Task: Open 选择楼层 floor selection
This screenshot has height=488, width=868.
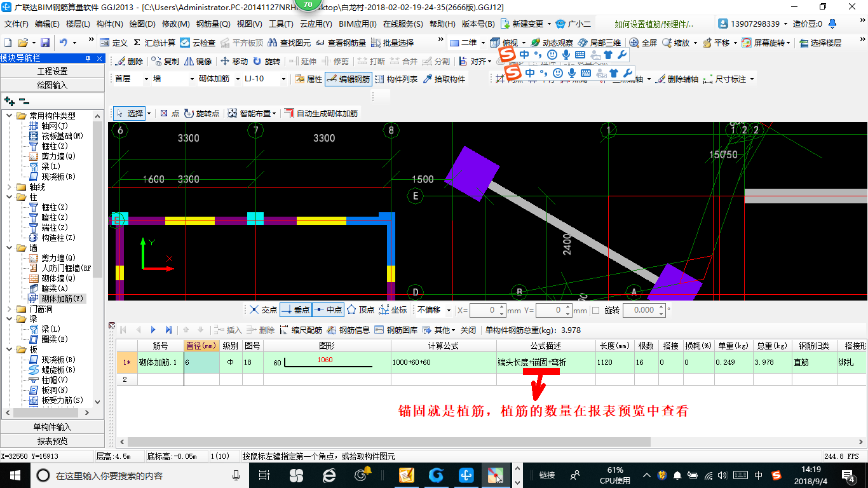Action: 820,43
